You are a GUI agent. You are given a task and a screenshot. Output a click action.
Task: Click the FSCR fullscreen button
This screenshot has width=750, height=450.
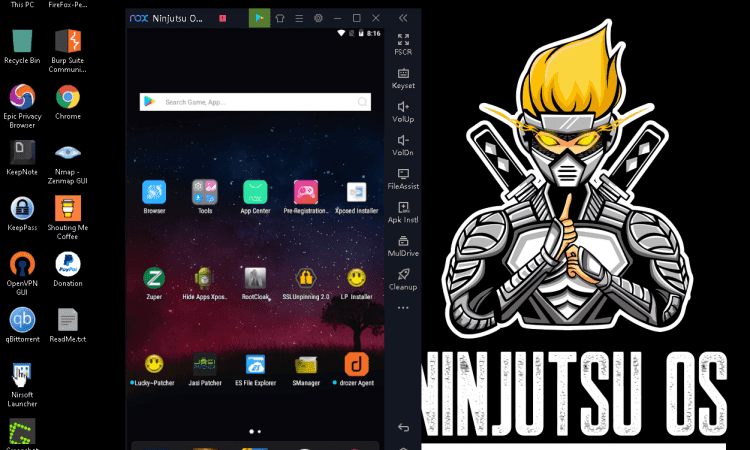coord(403,44)
